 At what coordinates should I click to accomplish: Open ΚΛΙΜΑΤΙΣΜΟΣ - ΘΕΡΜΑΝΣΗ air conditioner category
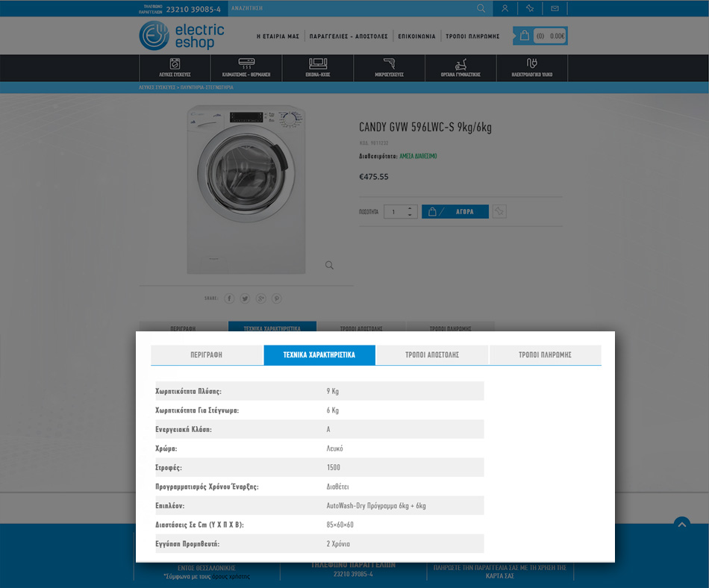tap(246, 68)
